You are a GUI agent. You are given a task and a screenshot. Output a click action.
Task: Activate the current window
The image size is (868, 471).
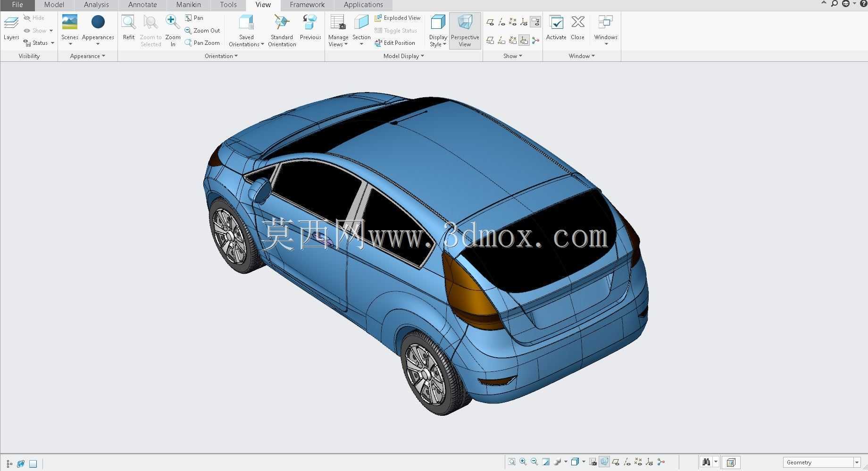[556, 27]
